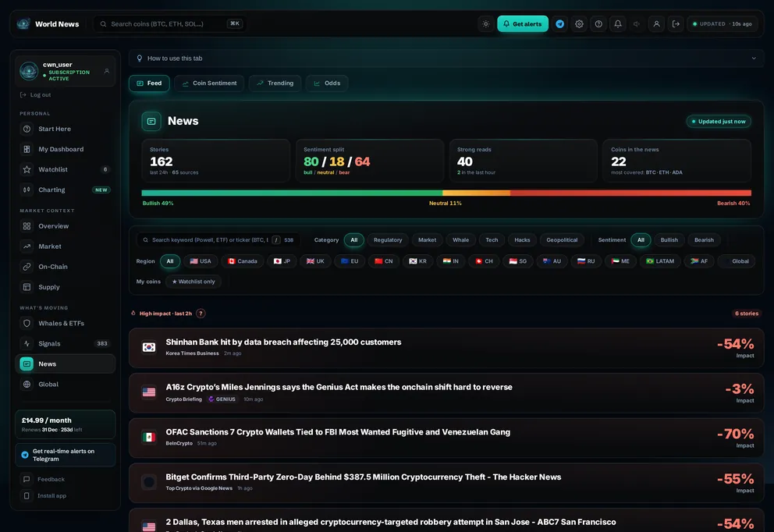Select the Market category filter

pos(427,239)
